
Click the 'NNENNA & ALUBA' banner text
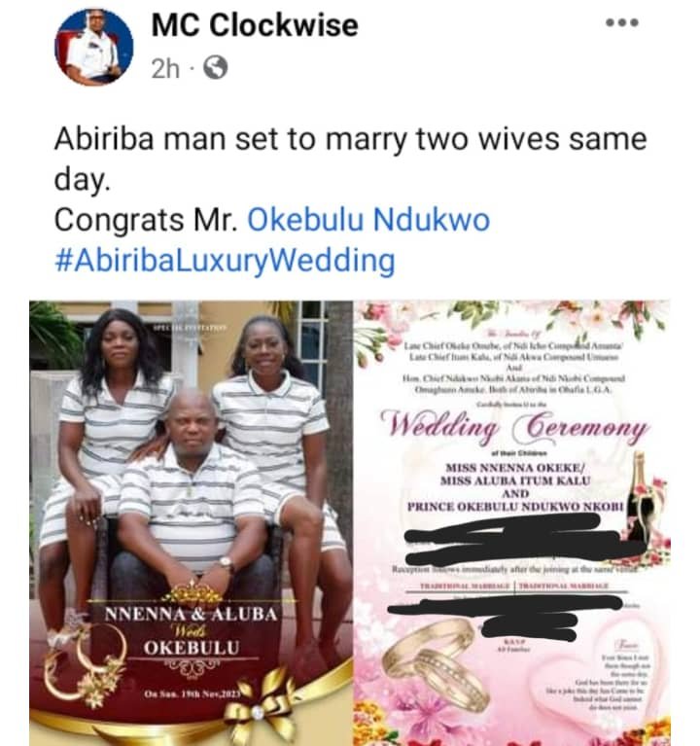tap(192, 615)
